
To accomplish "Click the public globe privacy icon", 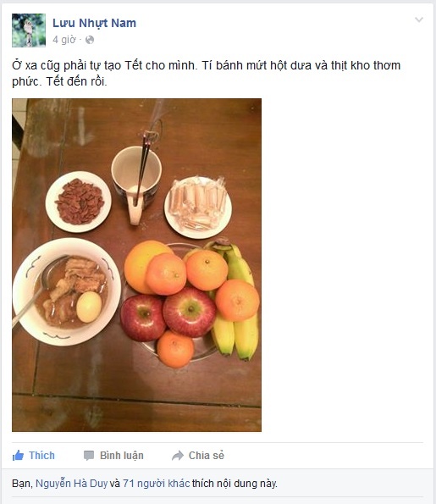I will point(90,40).
